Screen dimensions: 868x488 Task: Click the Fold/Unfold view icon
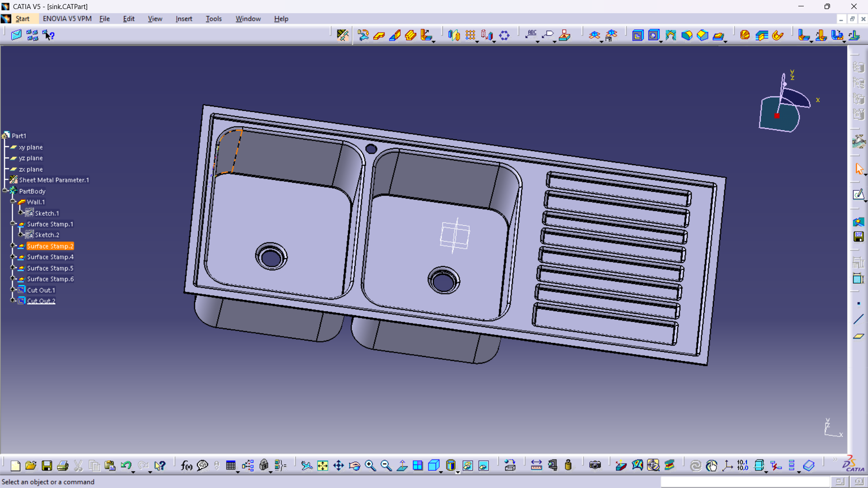[x=594, y=35]
